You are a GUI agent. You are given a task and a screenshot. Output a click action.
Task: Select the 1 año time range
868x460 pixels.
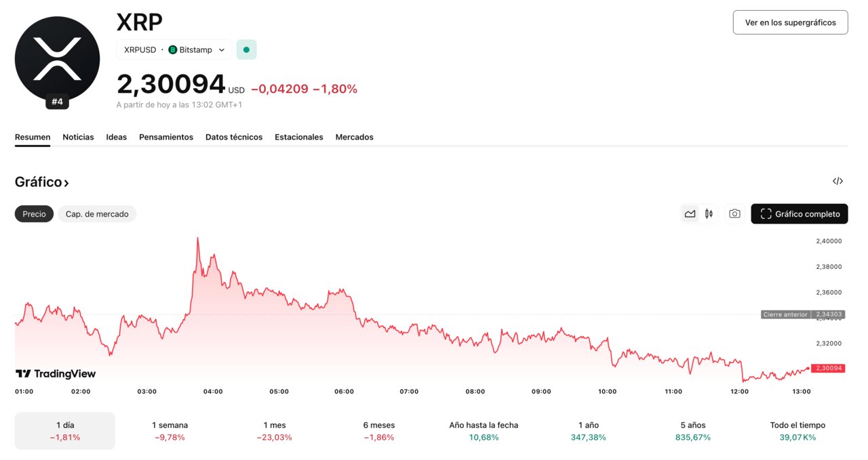(x=588, y=431)
